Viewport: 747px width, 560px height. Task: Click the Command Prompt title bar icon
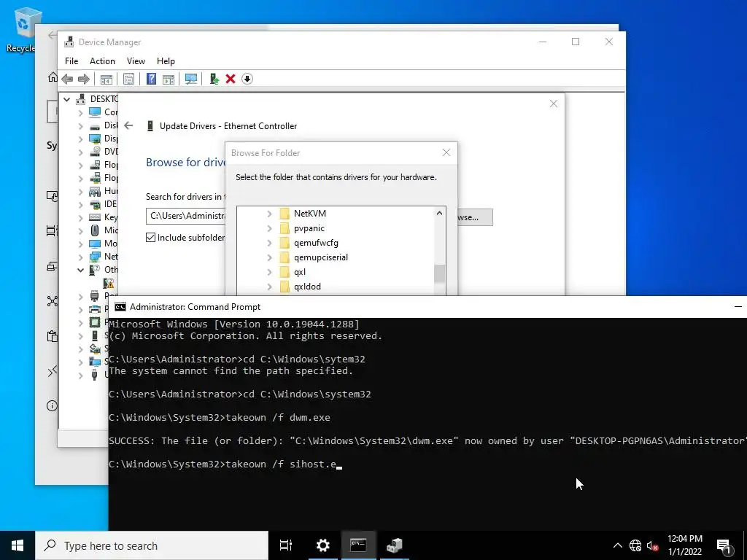pos(120,307)
